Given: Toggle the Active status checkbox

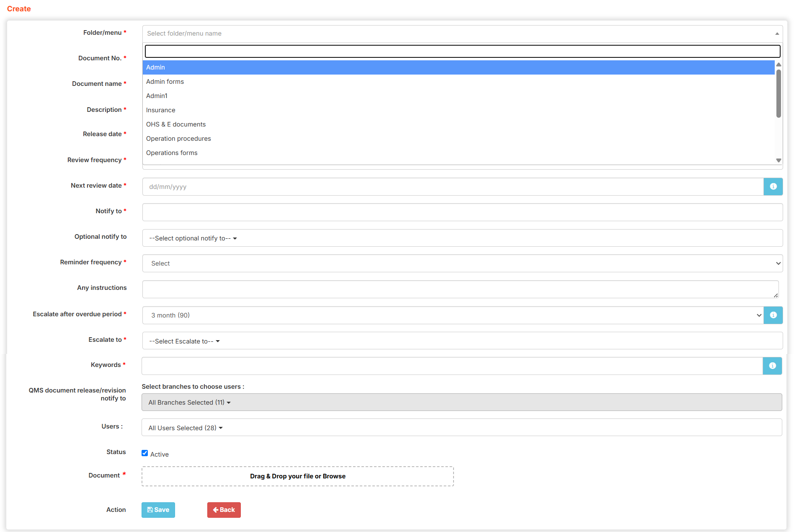Looking at the screenshot, I should (145, 453).
